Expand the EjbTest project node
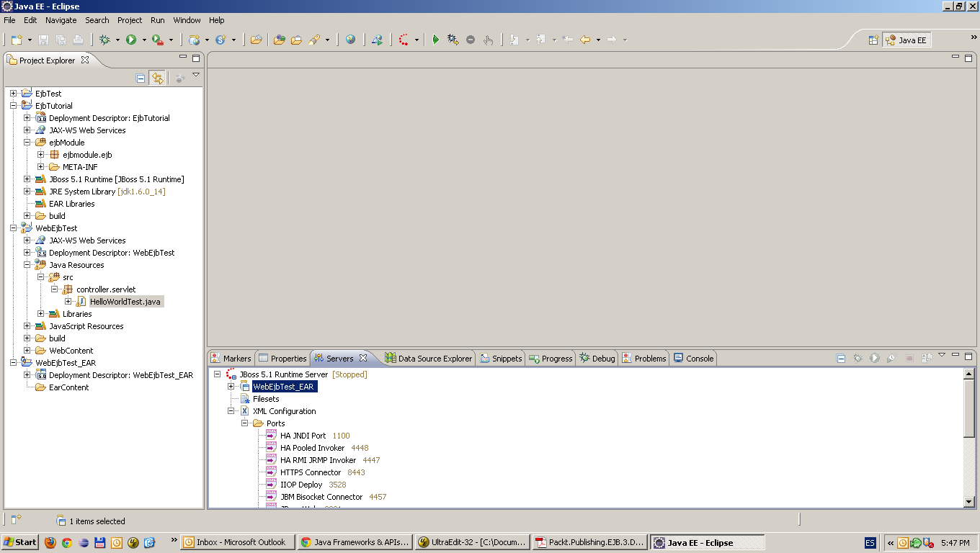This screenshot has height=553, width=980. 12,93
